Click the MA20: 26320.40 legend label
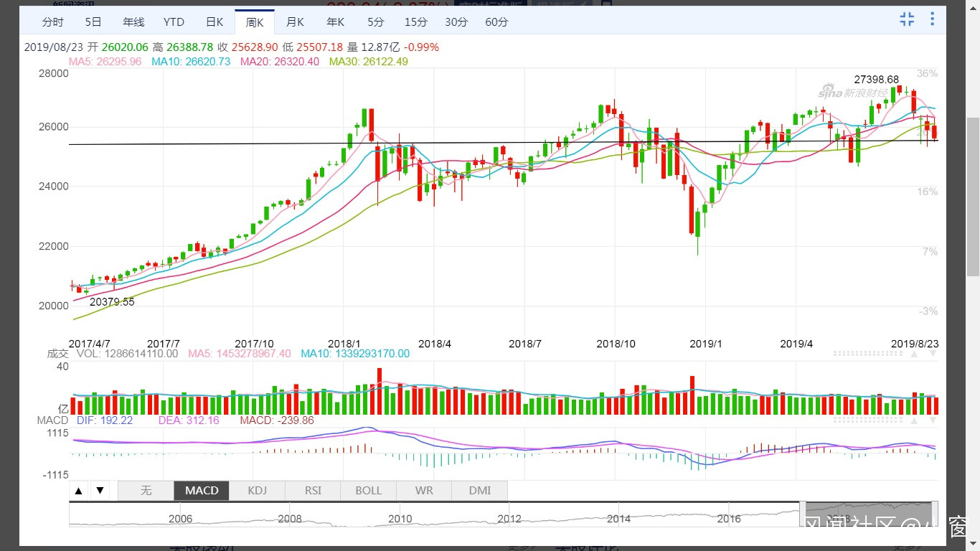 coord(280,62)
